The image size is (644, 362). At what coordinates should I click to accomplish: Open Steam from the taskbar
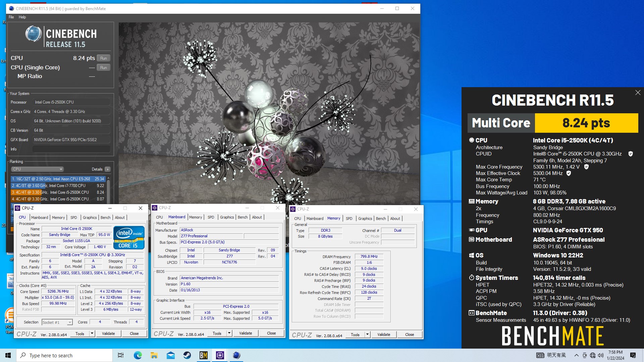(187, 355)
